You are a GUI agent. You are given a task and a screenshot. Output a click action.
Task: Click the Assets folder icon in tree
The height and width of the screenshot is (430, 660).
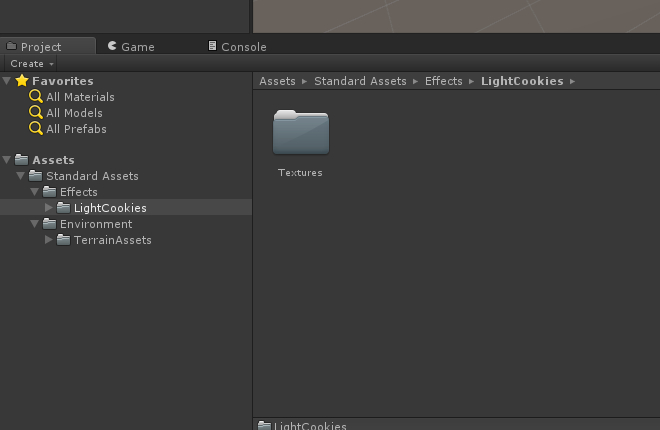[x=21, y=159]
